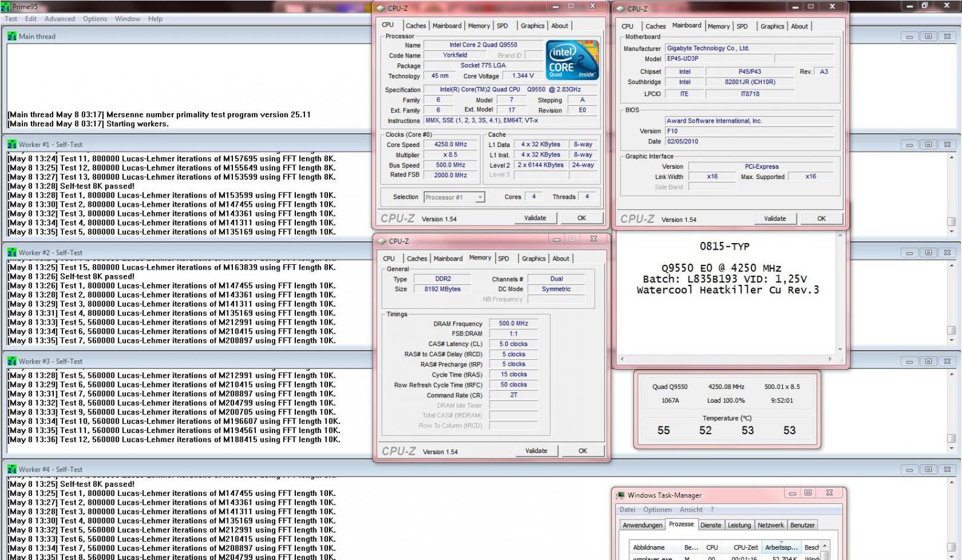Click Batch: L835B193 VID text in note window
The width and height of the screenshot is (962, 560).
(724, 279)
